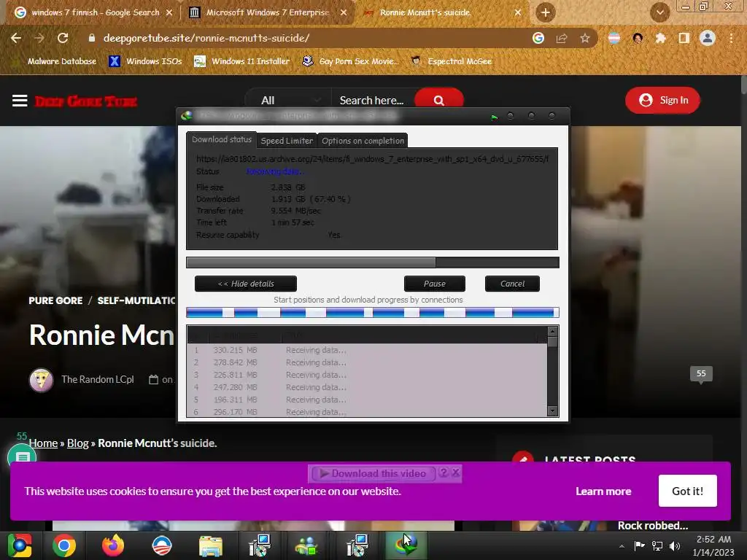Click the connections progress segments bar
The image size is (747, 560).
pos(373,313)
